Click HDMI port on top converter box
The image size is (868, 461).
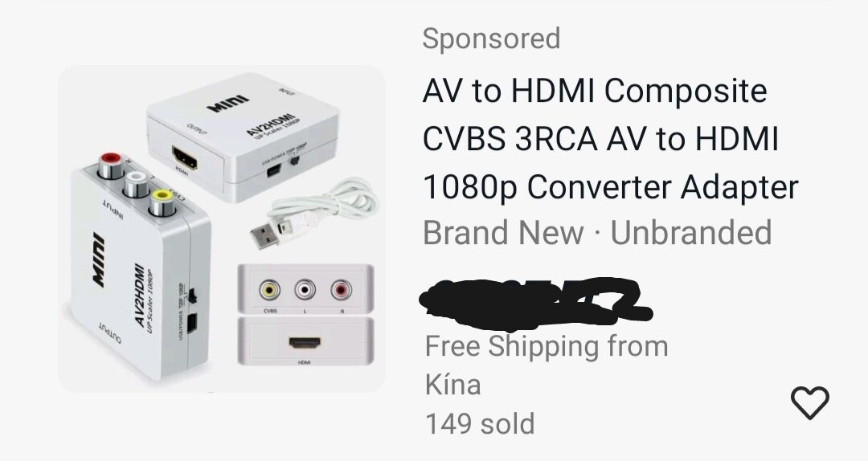pos(184,157)
